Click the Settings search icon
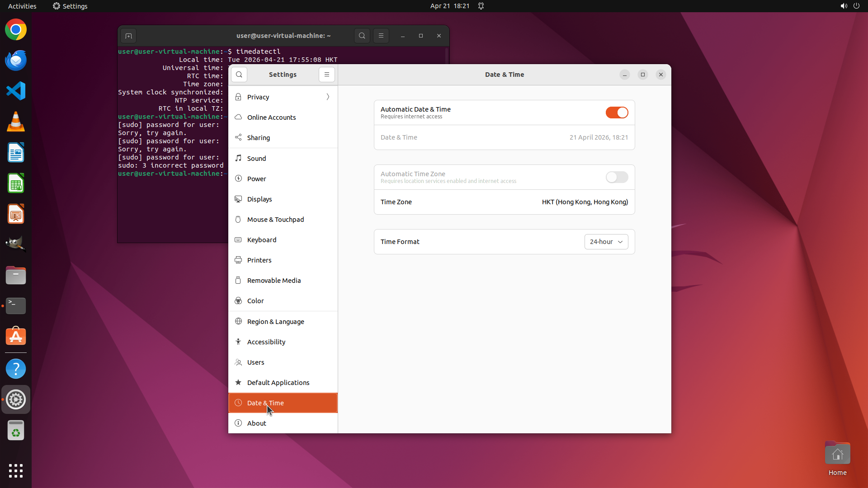This screenshot has height=488, width=868. tap(239, 75)
